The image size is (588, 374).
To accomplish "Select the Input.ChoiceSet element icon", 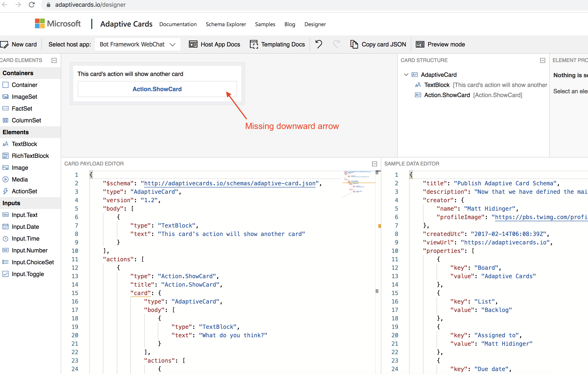I will (6, 262).
